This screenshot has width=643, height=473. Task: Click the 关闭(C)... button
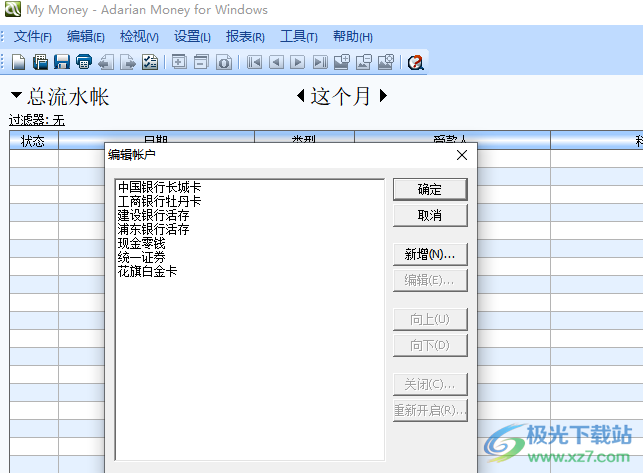click(430, 384)
